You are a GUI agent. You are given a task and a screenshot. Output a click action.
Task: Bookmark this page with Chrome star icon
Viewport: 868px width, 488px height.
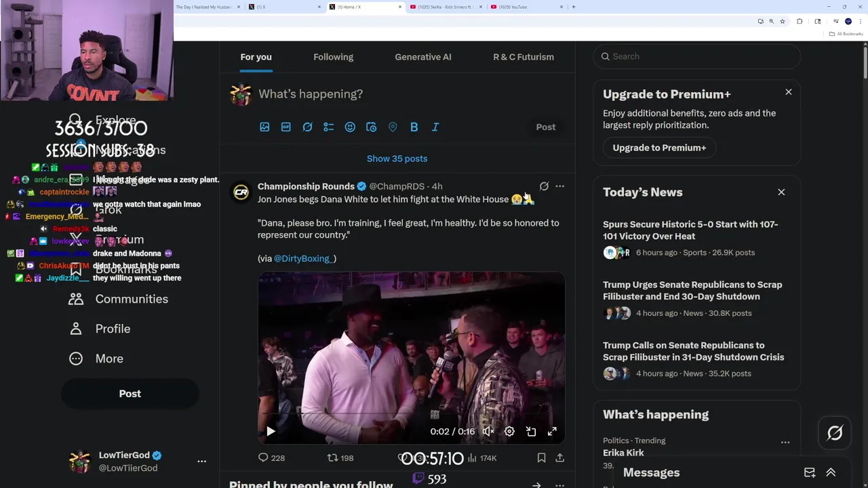(783, 21)
